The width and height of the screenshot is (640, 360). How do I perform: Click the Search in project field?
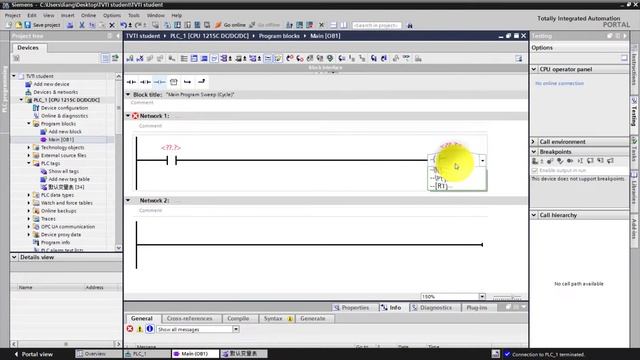point(376,25)
